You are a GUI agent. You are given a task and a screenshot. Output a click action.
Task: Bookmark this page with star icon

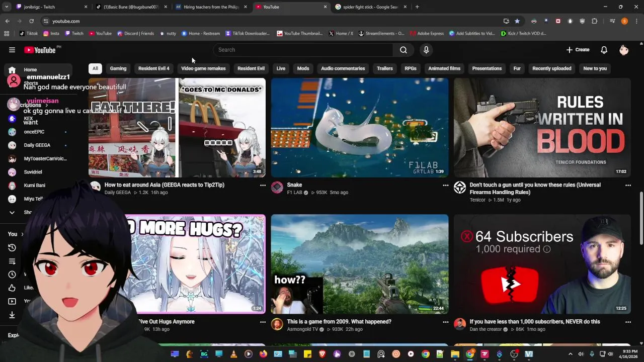(x=517, y=21)
